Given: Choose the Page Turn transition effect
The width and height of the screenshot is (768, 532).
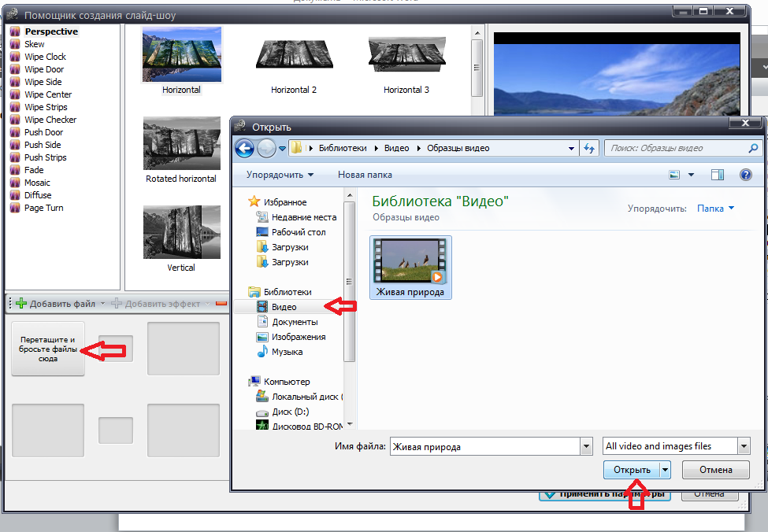Looking at the screenshot, I should tap(43, 208).
